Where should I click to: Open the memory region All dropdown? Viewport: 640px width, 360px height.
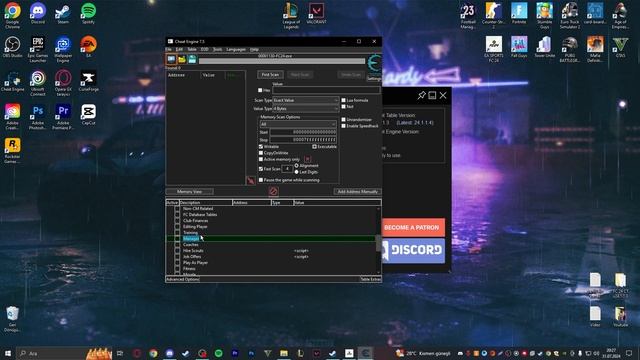coord(298,124)
